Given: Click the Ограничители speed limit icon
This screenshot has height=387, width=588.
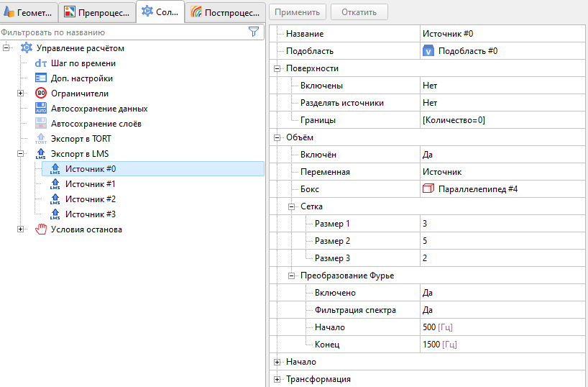Looking at the screenshot, I should point(41,94).
